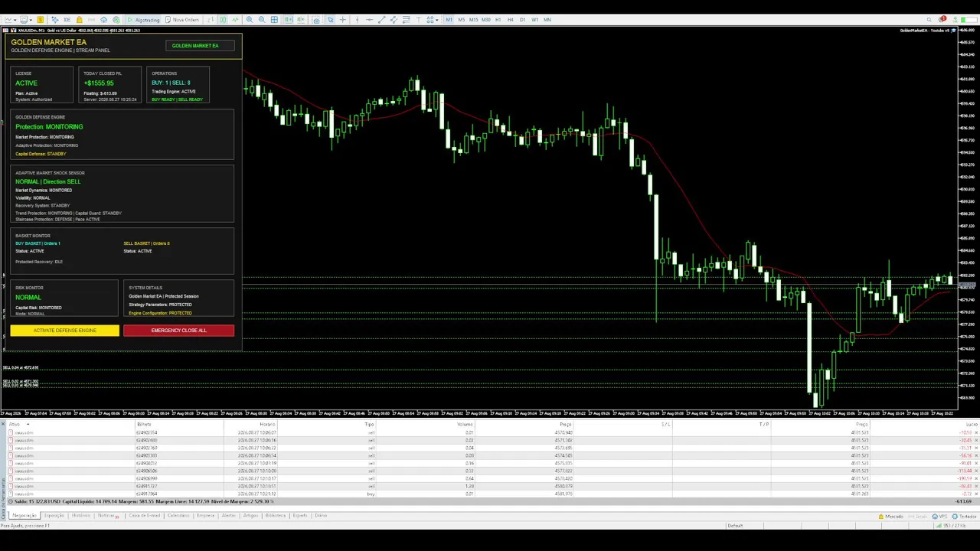This screenshot has height=551, width=980.
Task: Open the shapes objects dropdown
Action: coord(433,20)
